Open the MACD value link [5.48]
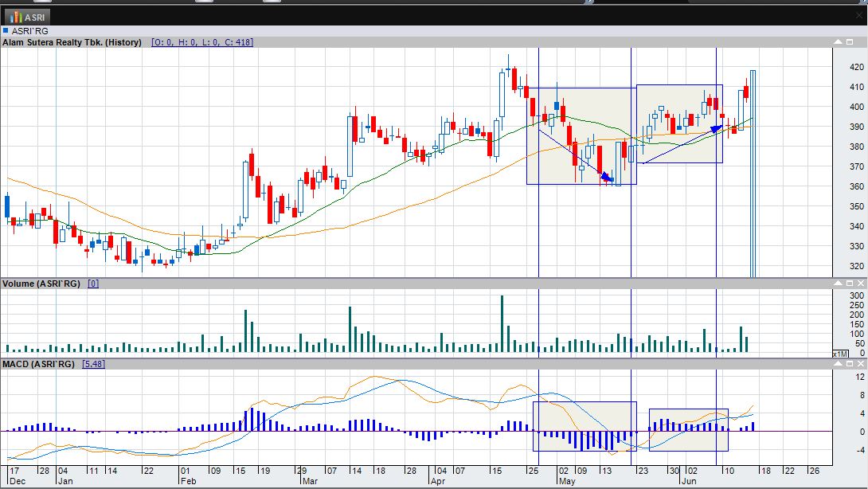This screenshot has width=868, height=489. pyautogui.click(x=93, y=364)
